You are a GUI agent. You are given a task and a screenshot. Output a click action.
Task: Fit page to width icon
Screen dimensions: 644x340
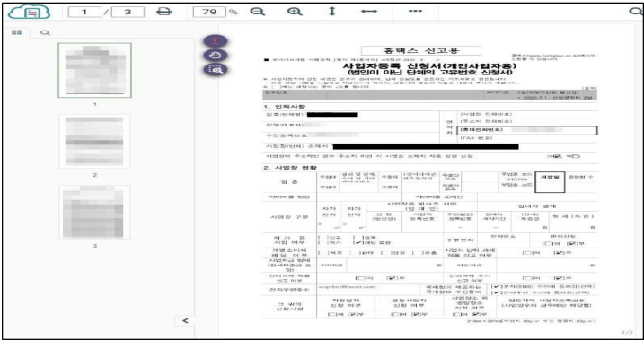pyautogui.click(x=369, y=12)
